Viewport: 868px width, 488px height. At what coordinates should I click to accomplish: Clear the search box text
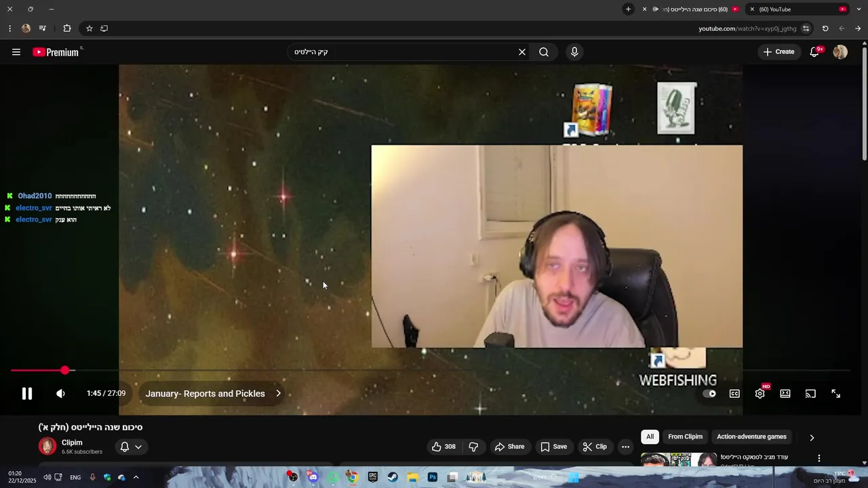(522, 52)
